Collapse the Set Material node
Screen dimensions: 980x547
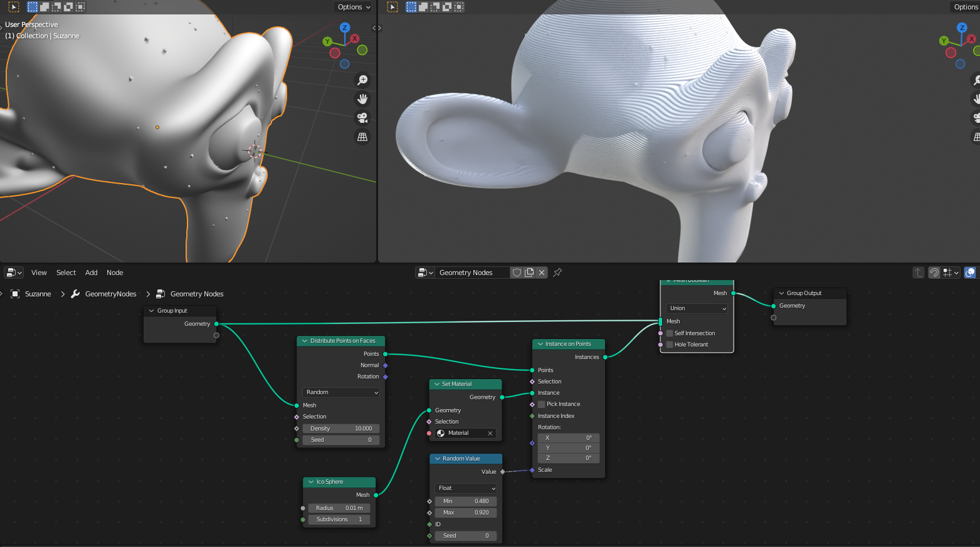point(437,384)
